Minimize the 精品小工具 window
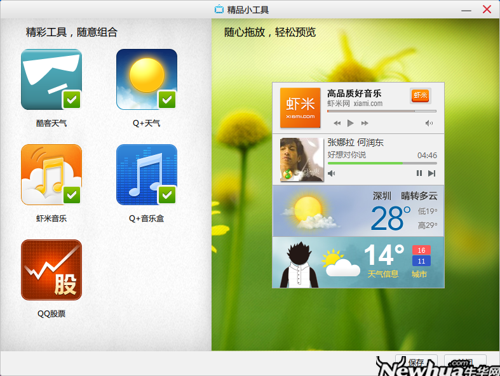This screenshot has height=376, width=500. pyautogui.click(x=466, y=10)
